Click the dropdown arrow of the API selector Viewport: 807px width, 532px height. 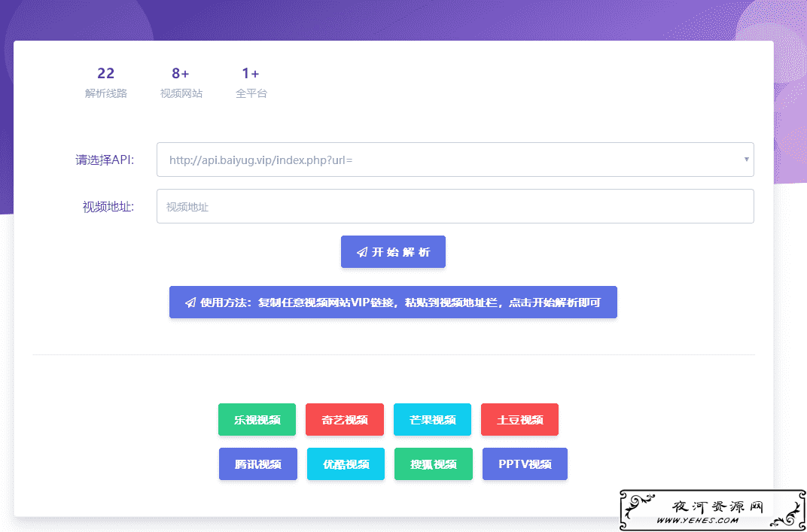click(x=746, y=160)
